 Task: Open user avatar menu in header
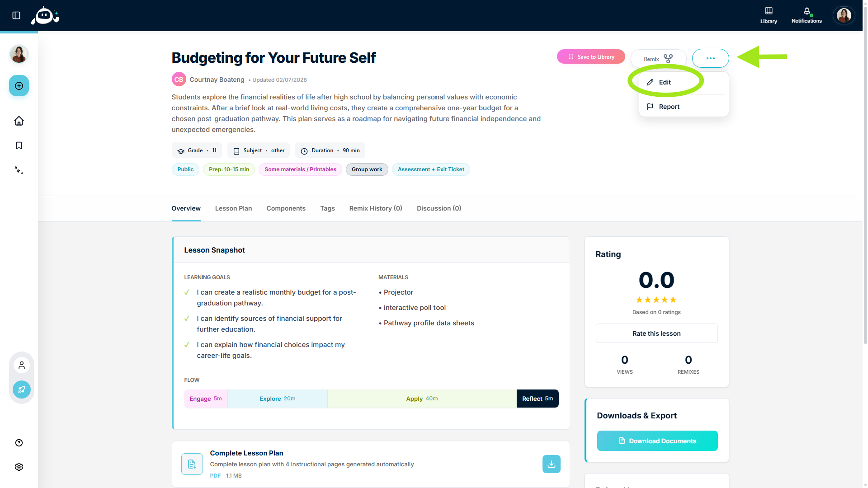click(844, 15)
